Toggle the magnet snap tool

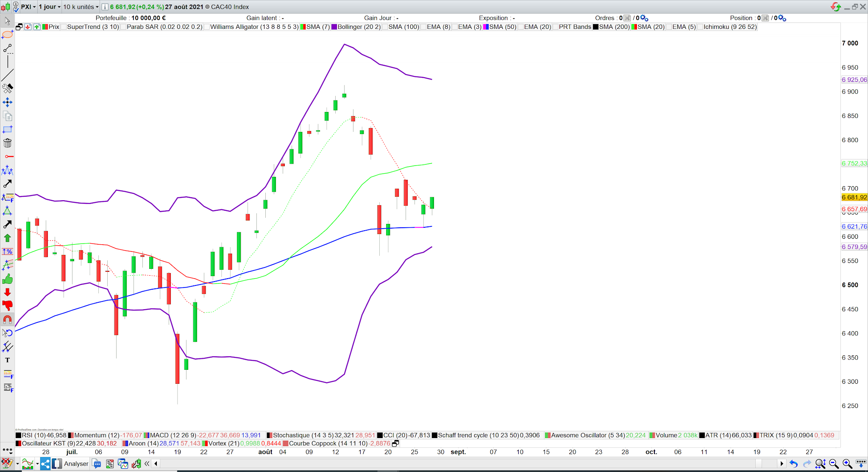coord(7,319)
